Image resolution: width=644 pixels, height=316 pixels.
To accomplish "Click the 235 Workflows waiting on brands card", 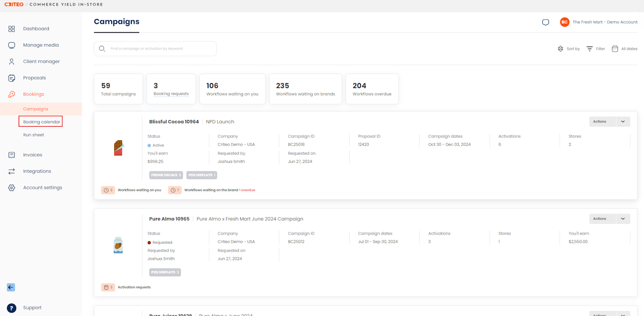I will click(x=305, y=89).
